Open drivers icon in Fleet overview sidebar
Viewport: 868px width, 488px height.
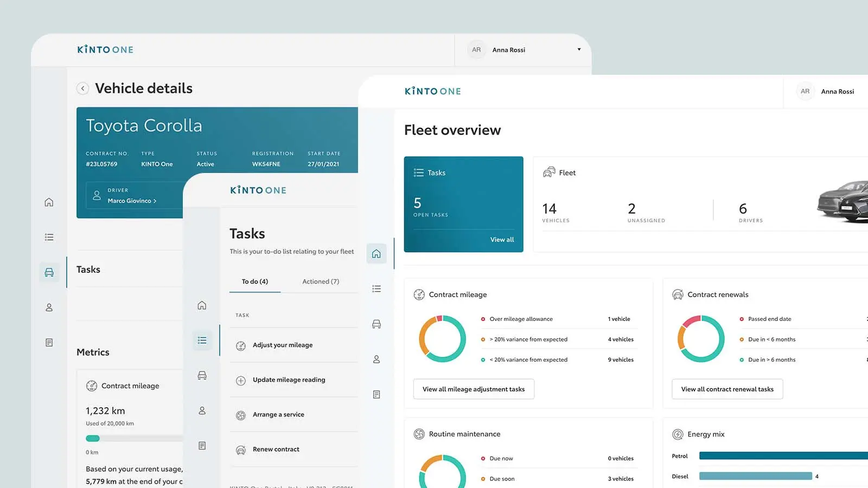tap(376, 359)
